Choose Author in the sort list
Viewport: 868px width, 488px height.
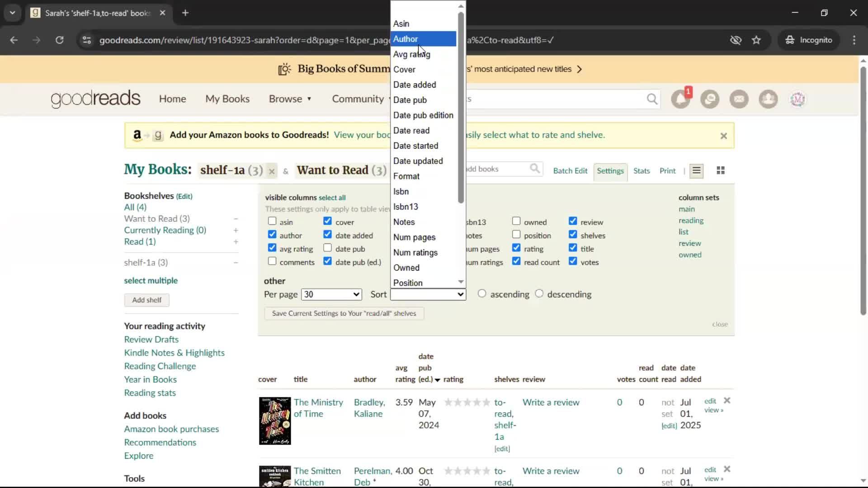click(423, 39)
